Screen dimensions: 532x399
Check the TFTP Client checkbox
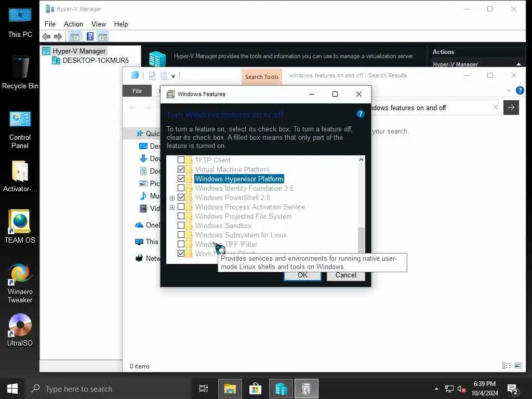(181, 160)
